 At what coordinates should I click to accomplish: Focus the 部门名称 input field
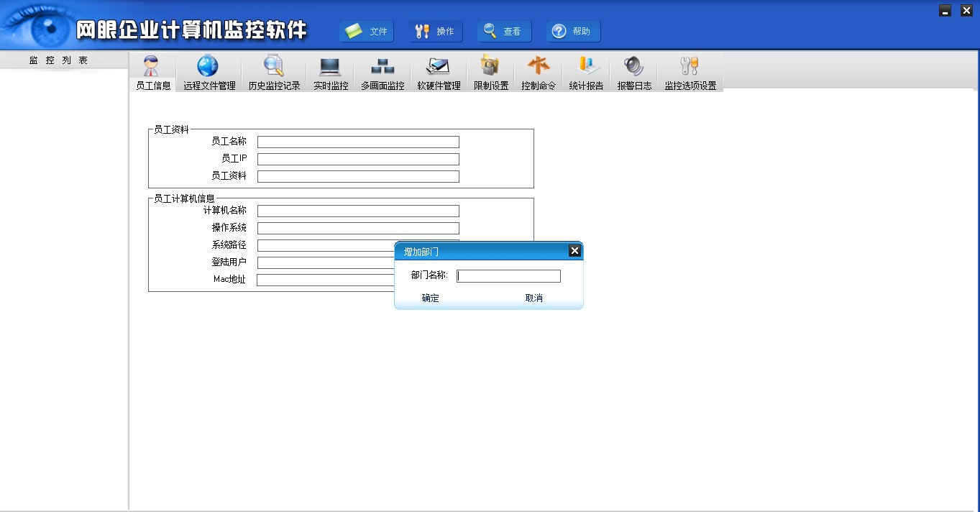tap(508, 276)
